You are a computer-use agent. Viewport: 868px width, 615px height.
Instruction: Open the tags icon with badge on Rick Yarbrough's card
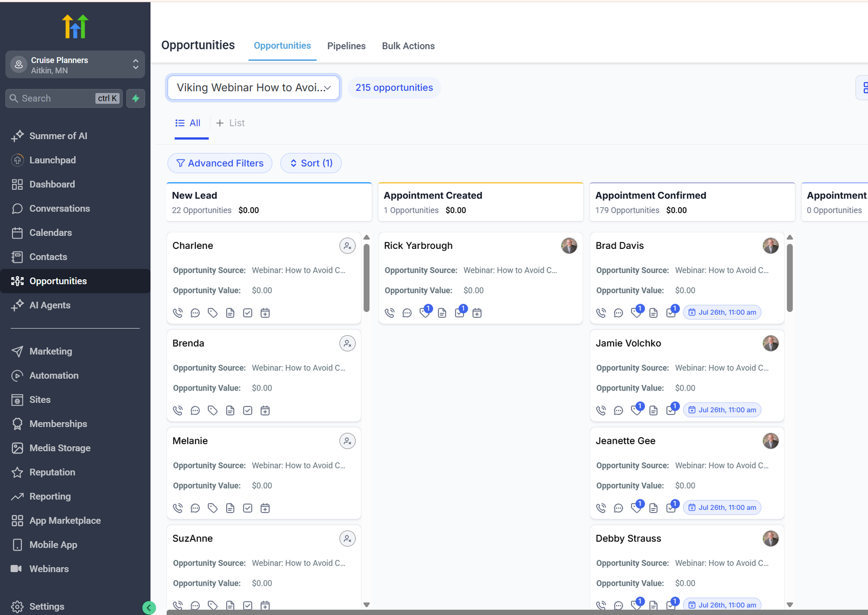[425, 311]
